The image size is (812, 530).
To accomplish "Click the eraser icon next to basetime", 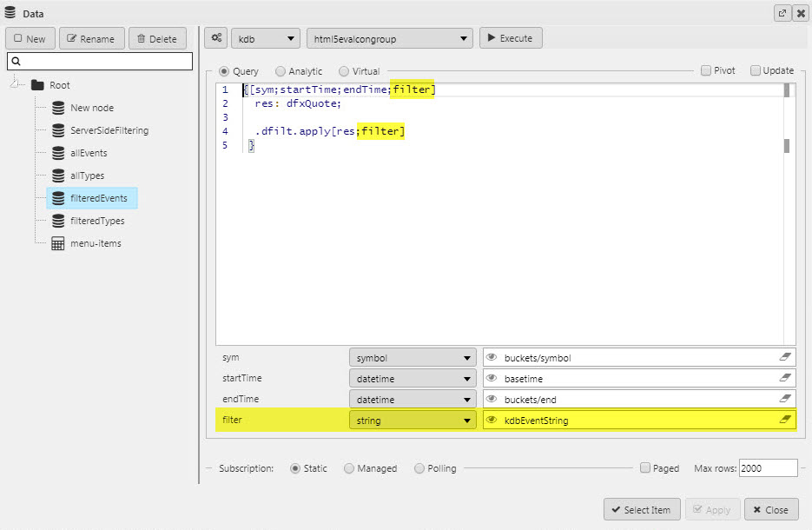I will click(784, 377).
